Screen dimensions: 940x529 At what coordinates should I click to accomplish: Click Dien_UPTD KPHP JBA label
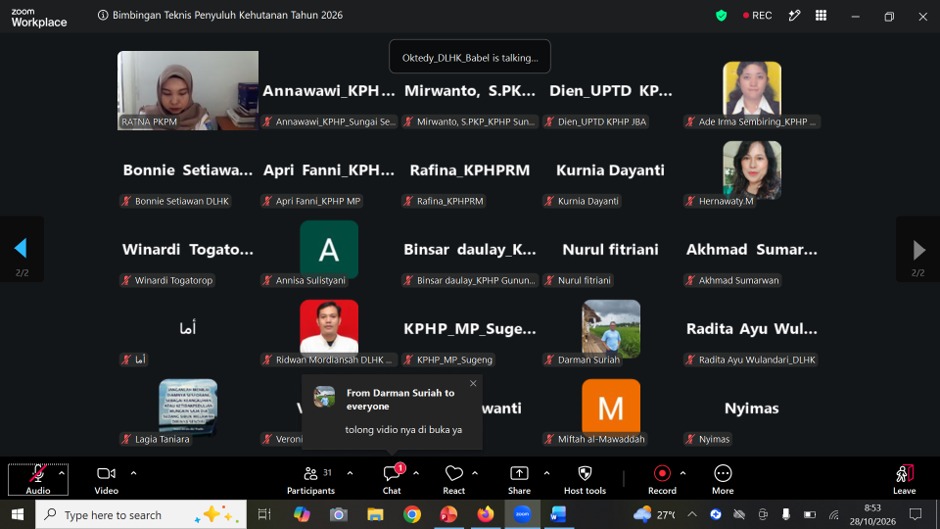click(596, 122)
